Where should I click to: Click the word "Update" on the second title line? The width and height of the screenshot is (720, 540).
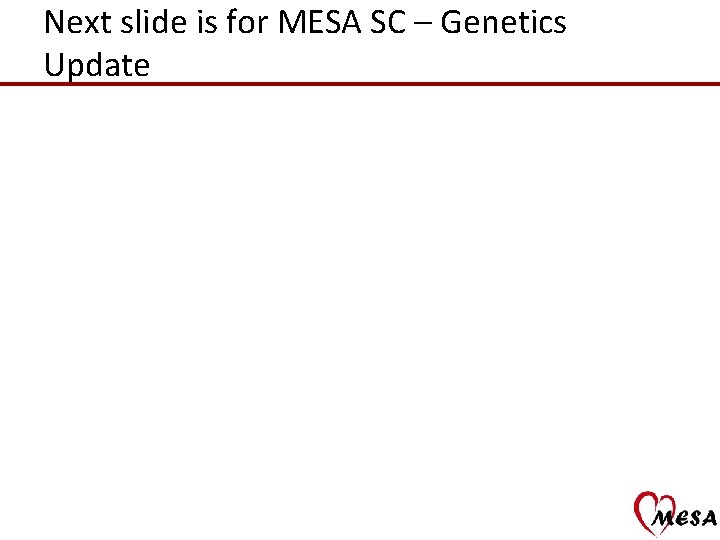click(97, 65)
